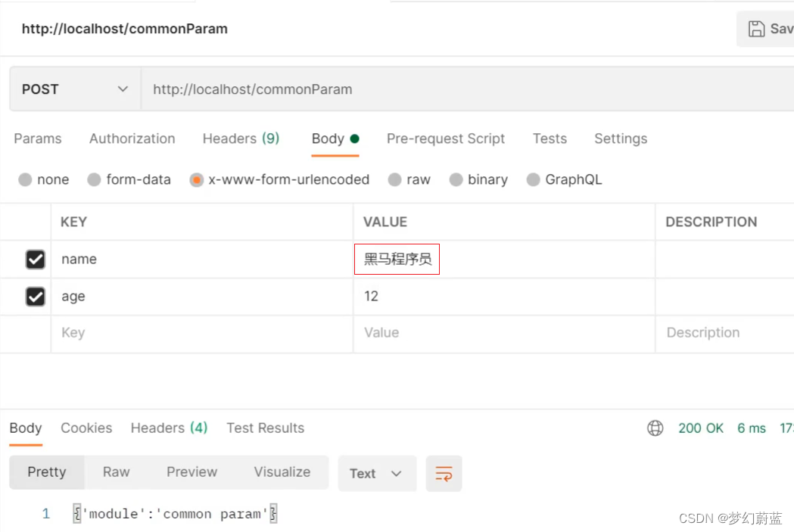
Task: Open the Text format dropdown
Action: tap(377, 473)
